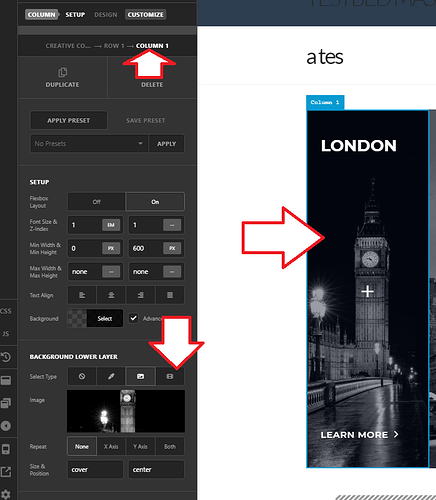Open the history clock sidebar icon
The height and width of the screenshot is (500, 436).
6,357
